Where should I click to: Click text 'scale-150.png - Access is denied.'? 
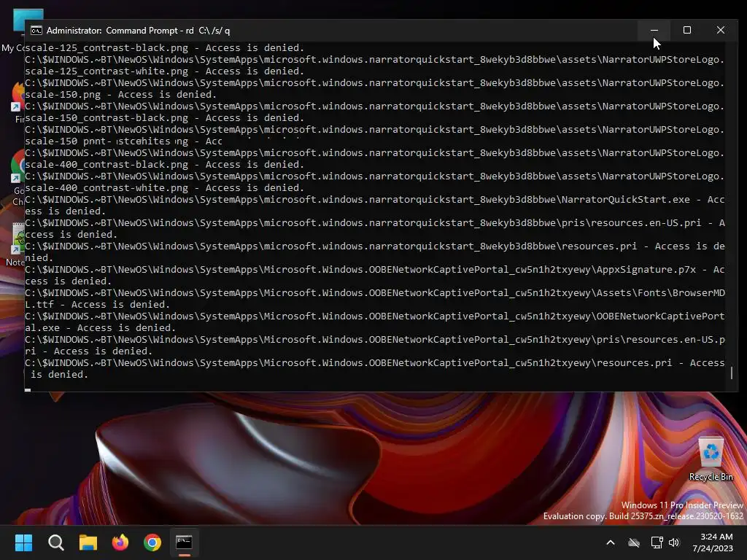tap(120, 95)
